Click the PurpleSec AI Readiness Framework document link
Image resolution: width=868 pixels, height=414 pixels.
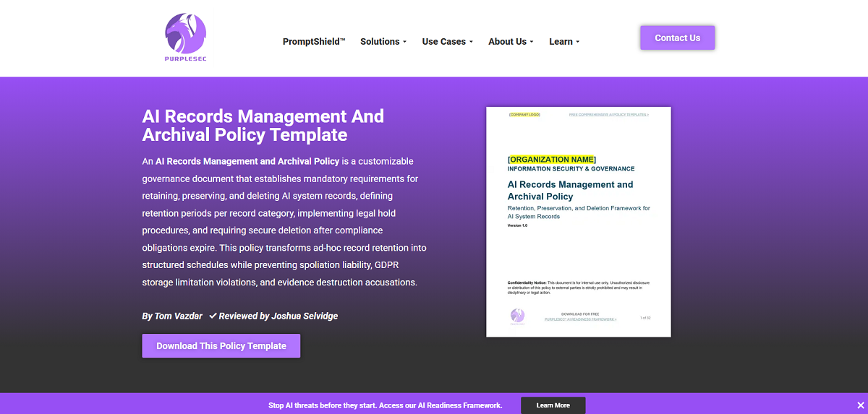pyautogui.click(x=580, y=319)
